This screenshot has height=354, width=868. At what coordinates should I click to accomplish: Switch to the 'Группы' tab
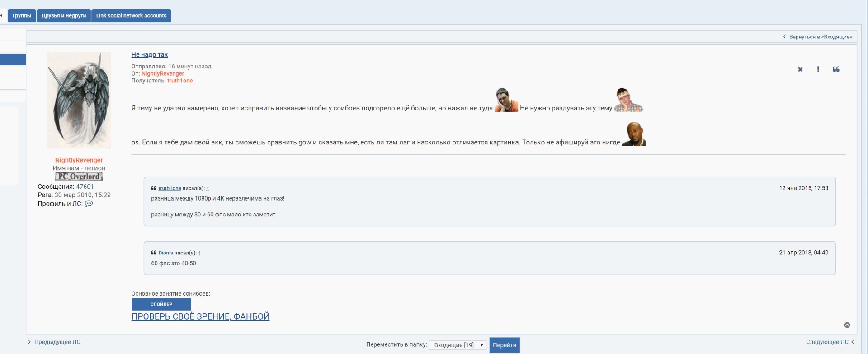pos(22,15)
